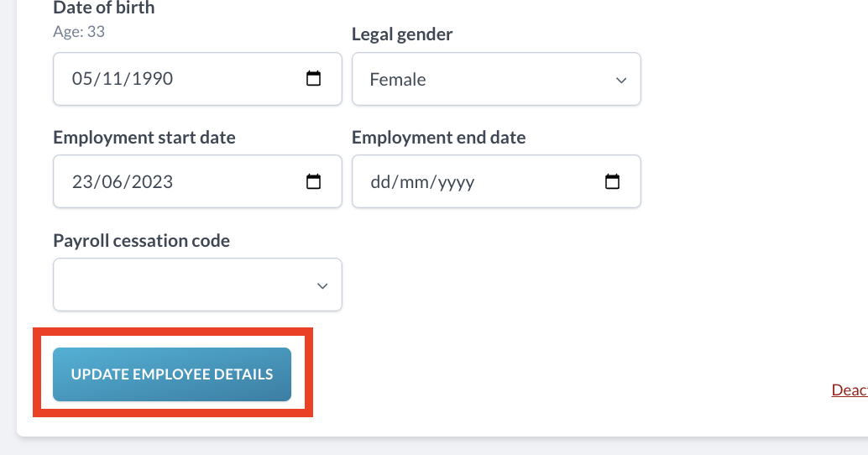Click "yyyy" in Employment end date field

[x=455, y=181]
